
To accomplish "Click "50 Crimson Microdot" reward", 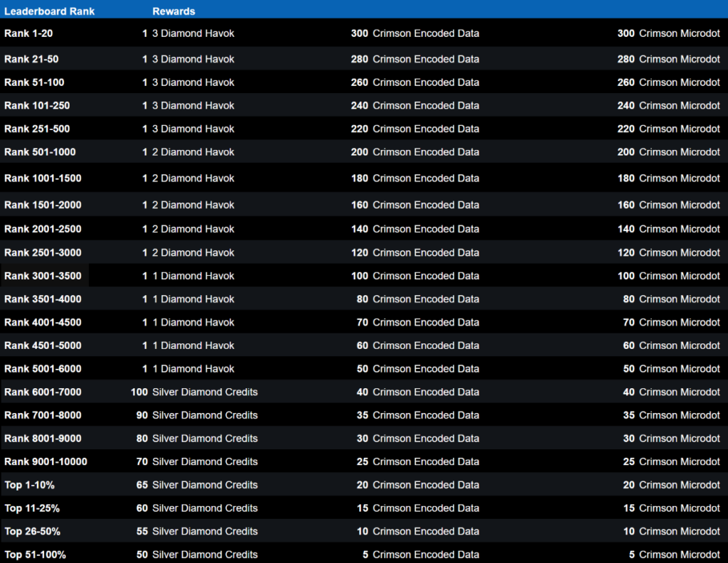I will pos(671,369).
